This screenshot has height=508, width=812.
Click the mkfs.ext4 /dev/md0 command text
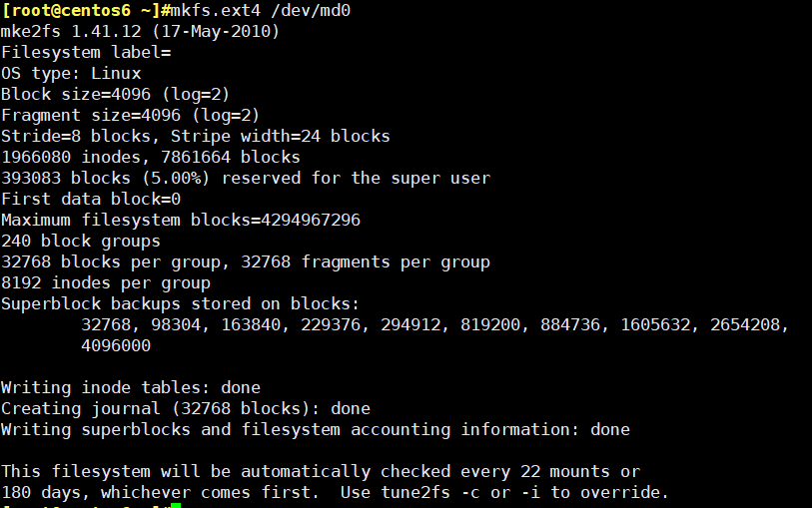pyautogui.click(x=261, y=10)
